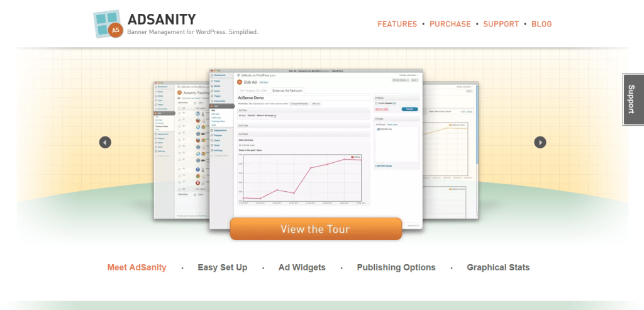Screen dimensions: 644x310
Task: Click the View the Tour button
Action: [316, 229]
